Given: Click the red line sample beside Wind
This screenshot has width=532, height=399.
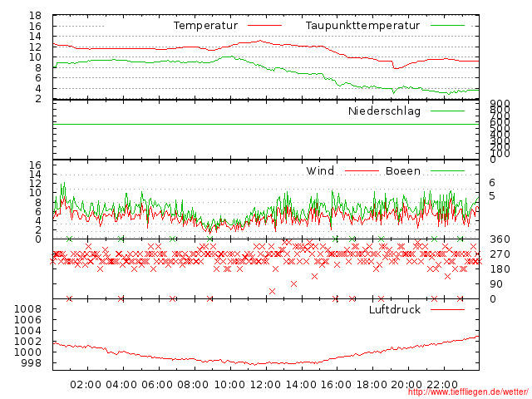Looking at the screenshot, I should tap(362, 170).
